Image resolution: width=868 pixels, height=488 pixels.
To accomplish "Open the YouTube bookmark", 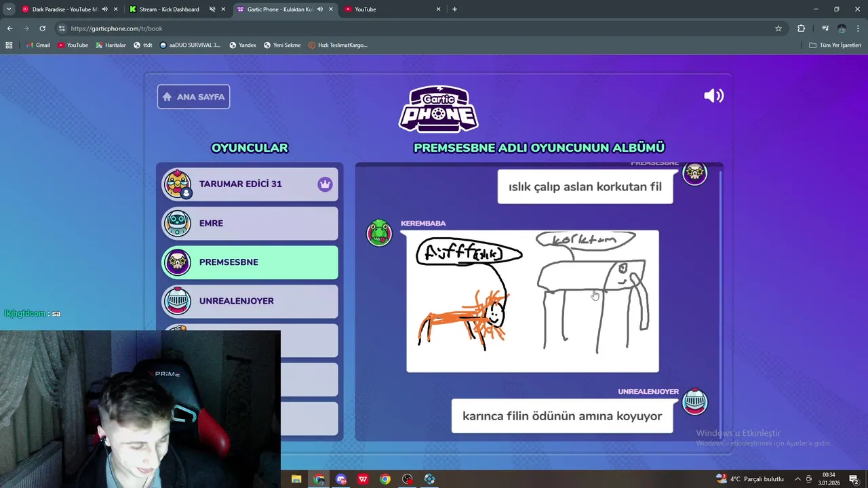I will click(73, 45).
